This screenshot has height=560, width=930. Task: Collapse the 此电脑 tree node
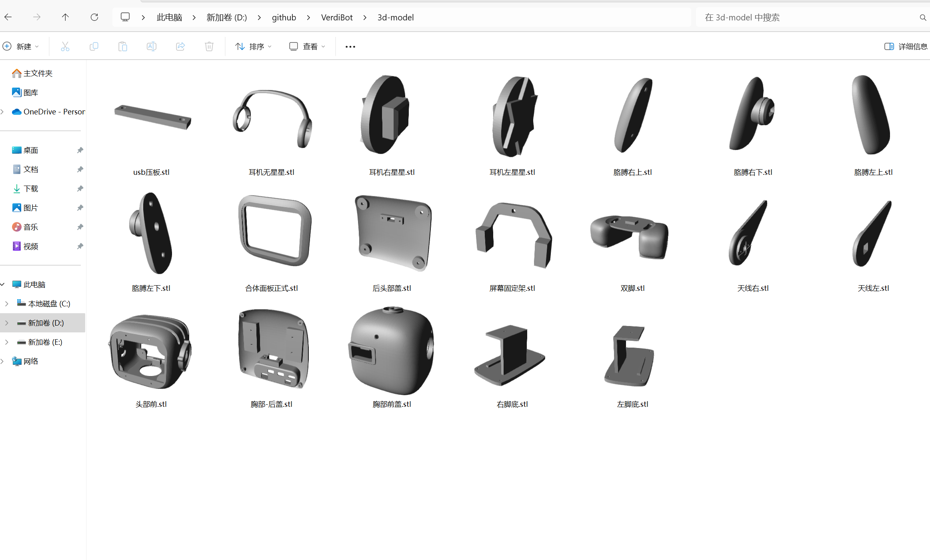click(3, 284)
